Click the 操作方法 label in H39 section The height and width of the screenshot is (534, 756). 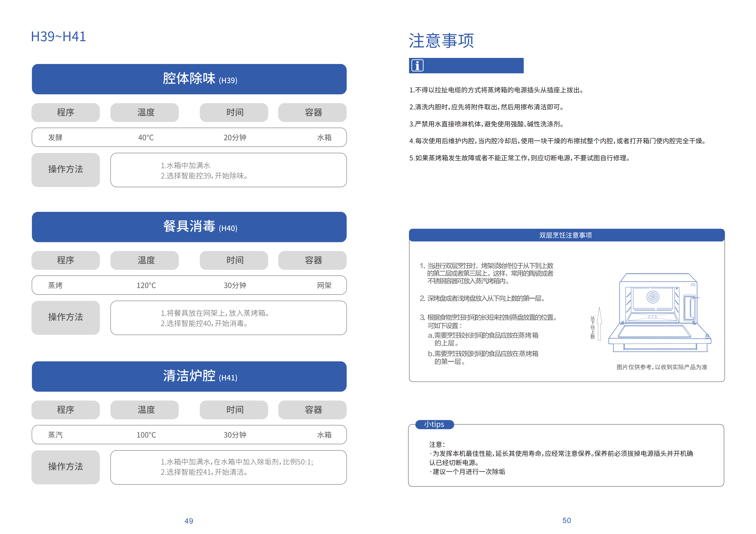coord(66,170)
